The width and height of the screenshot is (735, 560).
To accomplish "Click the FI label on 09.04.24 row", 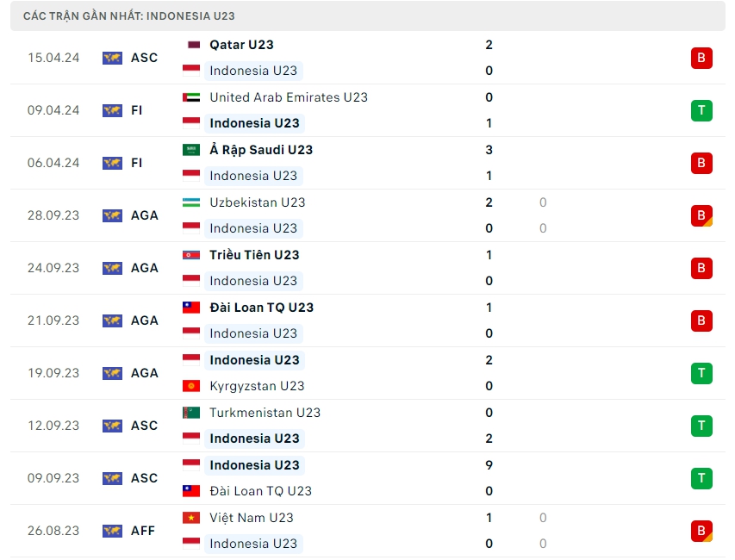I will 137,110.
